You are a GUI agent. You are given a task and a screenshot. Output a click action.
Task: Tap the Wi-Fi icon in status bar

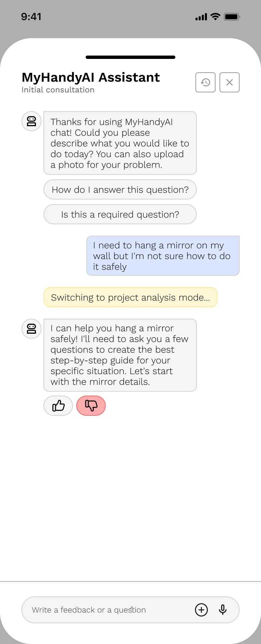click(x=215, y=17)
